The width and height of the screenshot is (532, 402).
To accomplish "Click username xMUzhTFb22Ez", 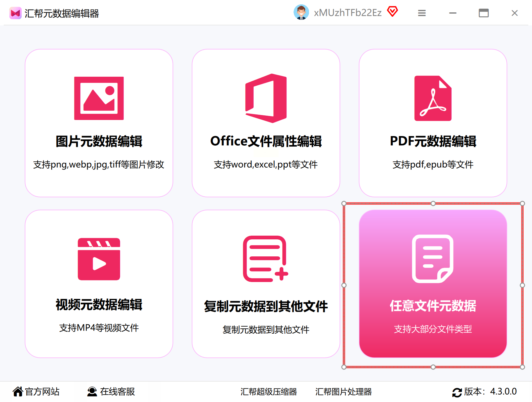I will (348, 13).
